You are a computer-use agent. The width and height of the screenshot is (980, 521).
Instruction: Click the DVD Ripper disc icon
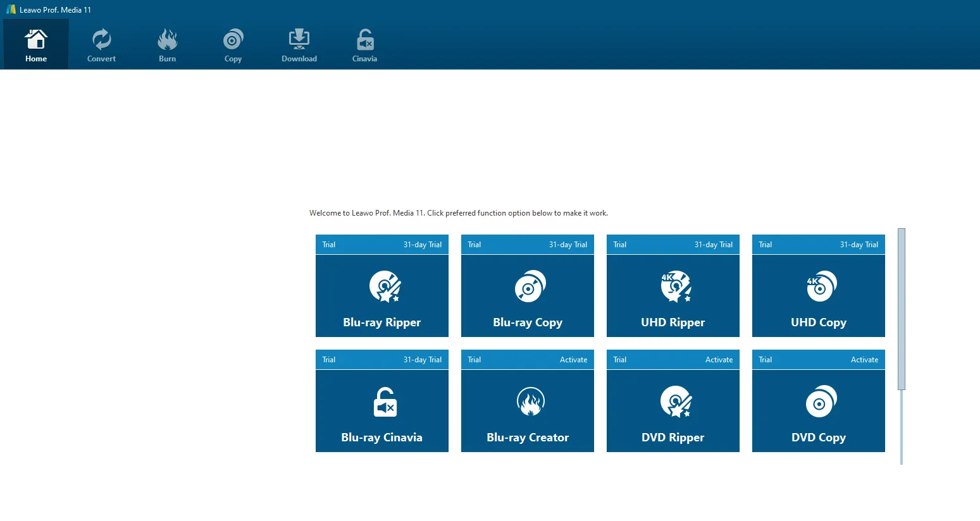676,401
